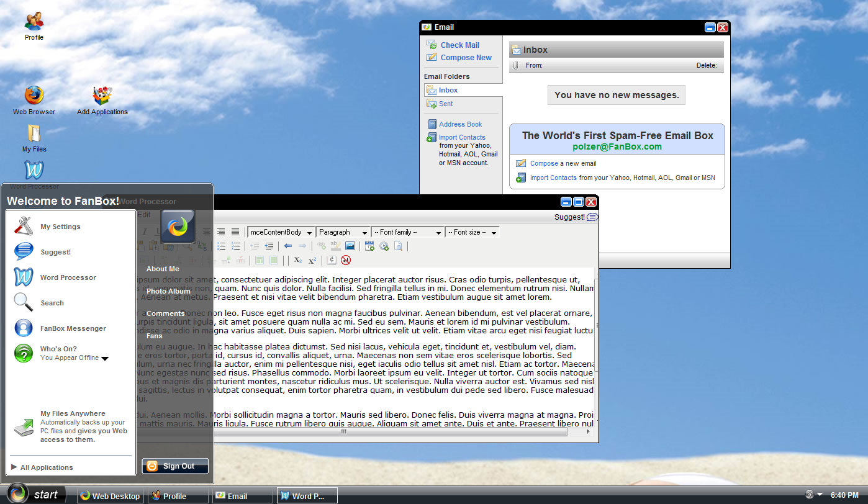Click the insert image toolbar icon
The width and height of the screenshot is (868, 504).
coord(350,246)
